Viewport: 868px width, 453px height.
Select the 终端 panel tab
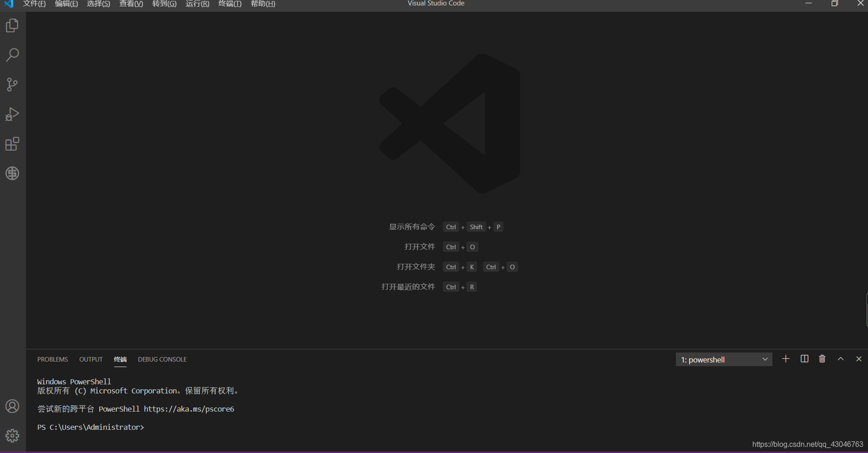tap(120, 359)
